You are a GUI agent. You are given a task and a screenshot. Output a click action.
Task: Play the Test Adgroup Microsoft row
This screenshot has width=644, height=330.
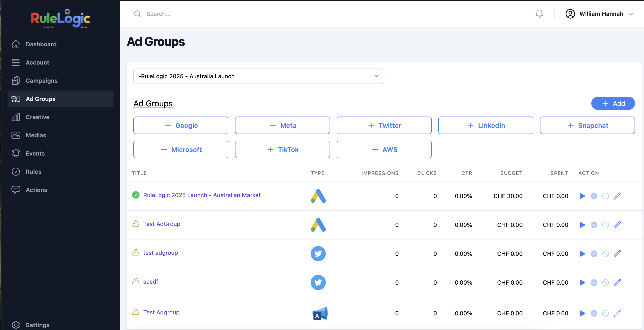[582, 313]
